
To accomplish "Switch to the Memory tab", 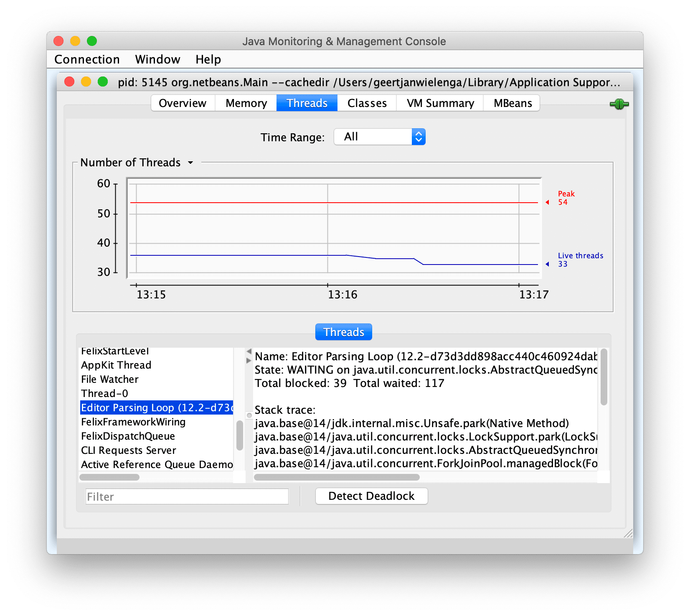I will pos(246,103).
